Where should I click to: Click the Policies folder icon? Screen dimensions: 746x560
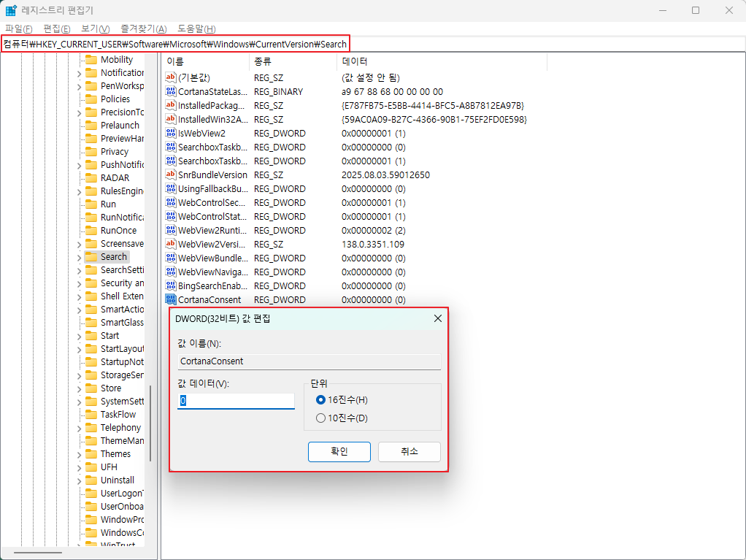pos(91,99)
